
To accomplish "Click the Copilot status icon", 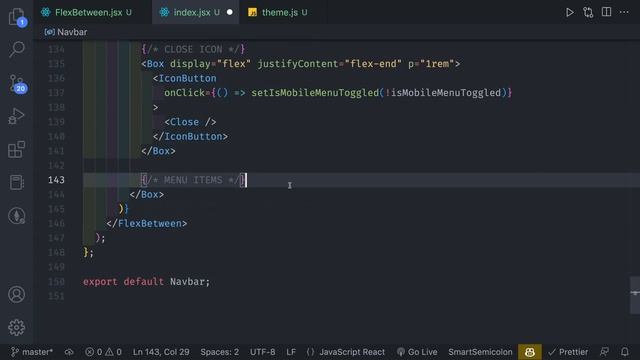I will [x=530, y=352].
